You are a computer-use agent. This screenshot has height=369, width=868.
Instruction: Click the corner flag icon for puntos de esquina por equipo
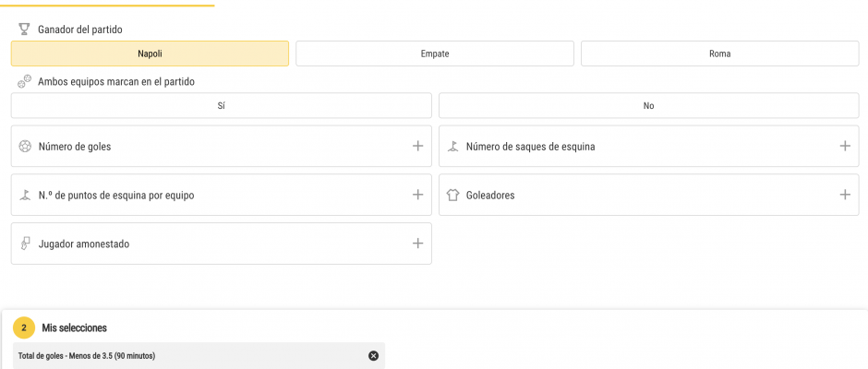pos(25,195)
